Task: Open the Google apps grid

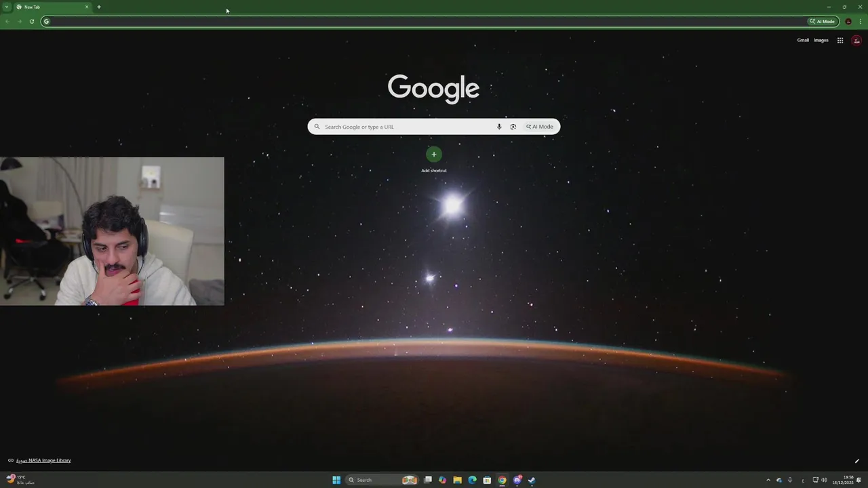Action: coord(840,40)
